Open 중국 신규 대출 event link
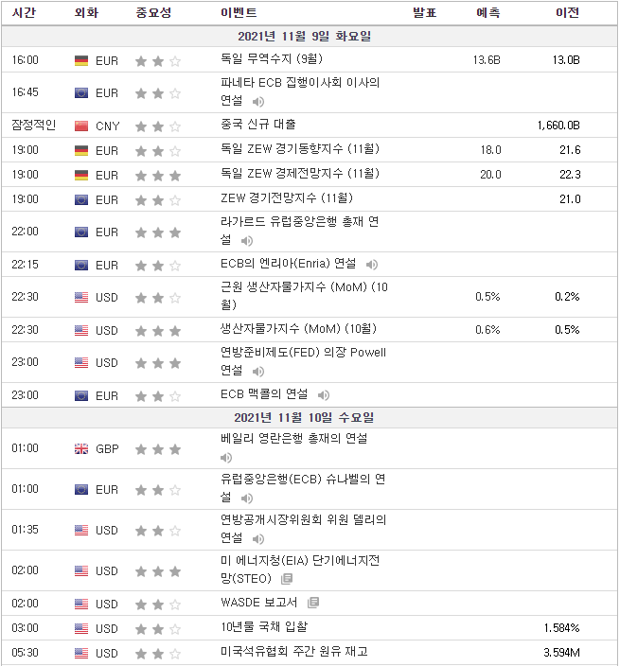Image resolution: width=619 pixels, height=666 pixels. (258, 126)
